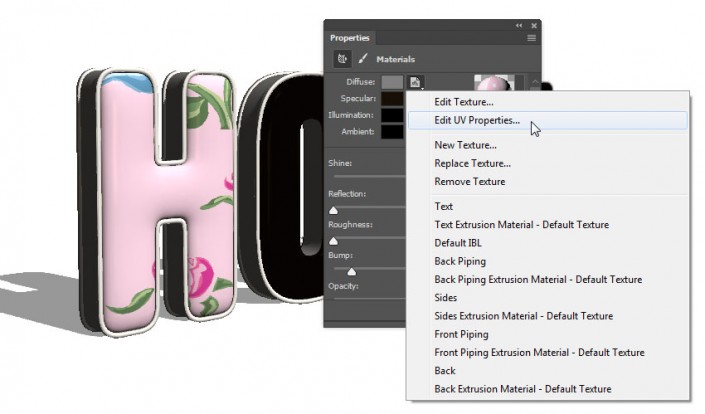The image size is (705, 414).
Task: Click the Reflection slider handle
Action: 334,210
